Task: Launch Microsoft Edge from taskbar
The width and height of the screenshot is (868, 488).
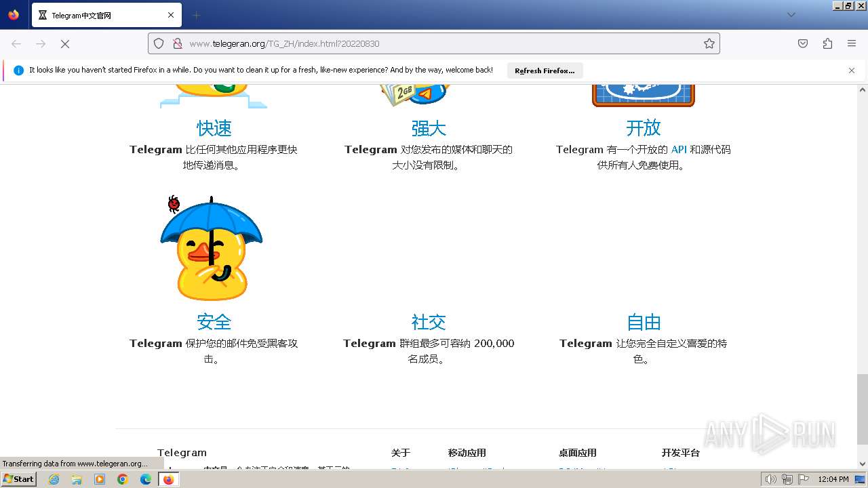Action: coord(146,479)
